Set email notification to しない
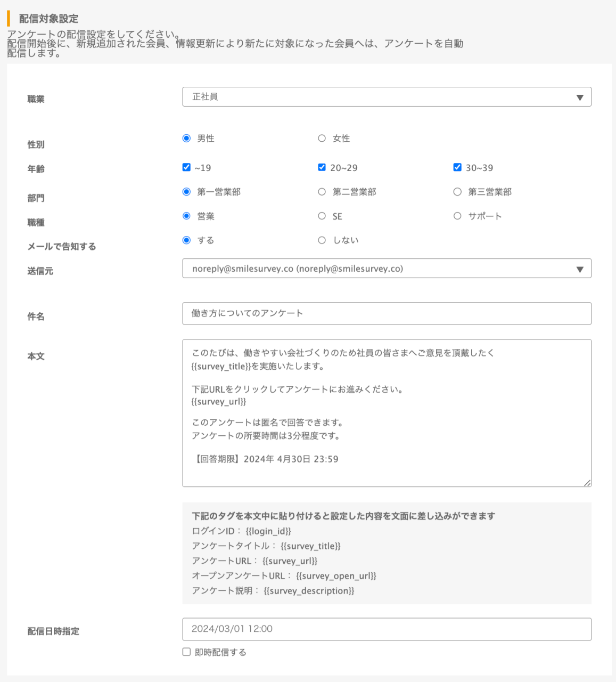 tap(322, 240)
